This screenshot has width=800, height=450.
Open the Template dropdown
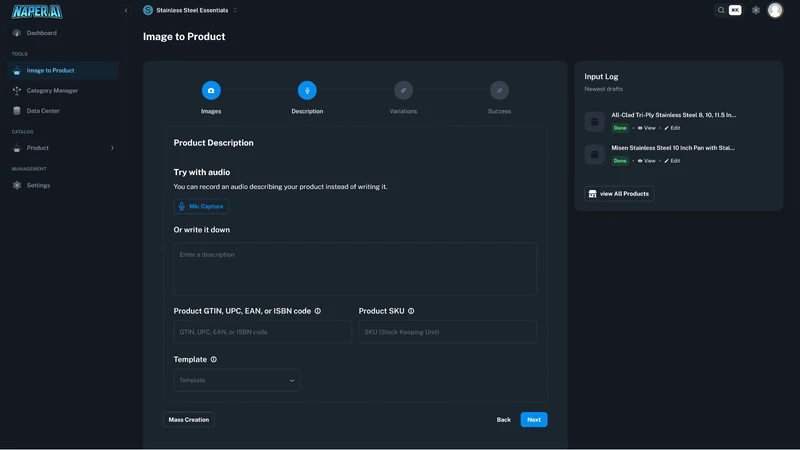point(237,380)
